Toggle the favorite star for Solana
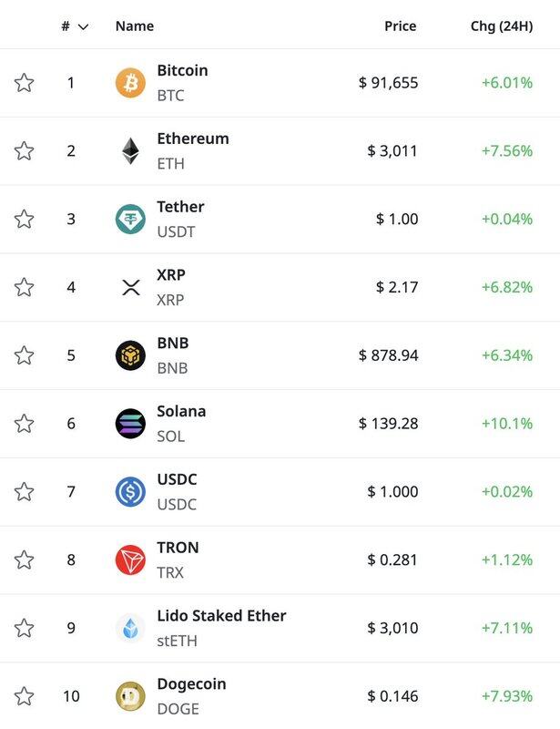 [x=25, y=424]
